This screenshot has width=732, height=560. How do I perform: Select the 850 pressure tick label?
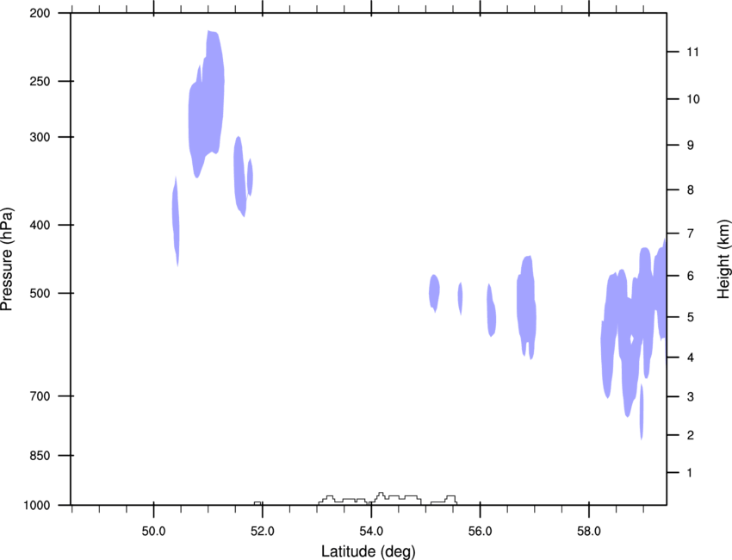click(40, 456)
